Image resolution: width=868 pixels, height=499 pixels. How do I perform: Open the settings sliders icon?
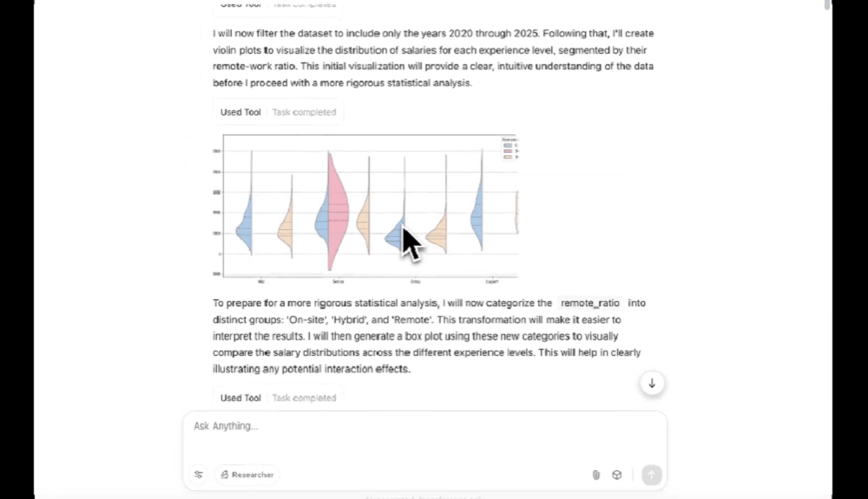[x=199, y=475]
